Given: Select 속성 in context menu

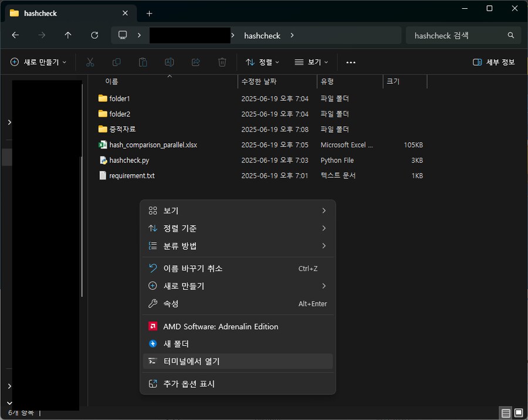Looking at the screenshot, I should point(238,303).
